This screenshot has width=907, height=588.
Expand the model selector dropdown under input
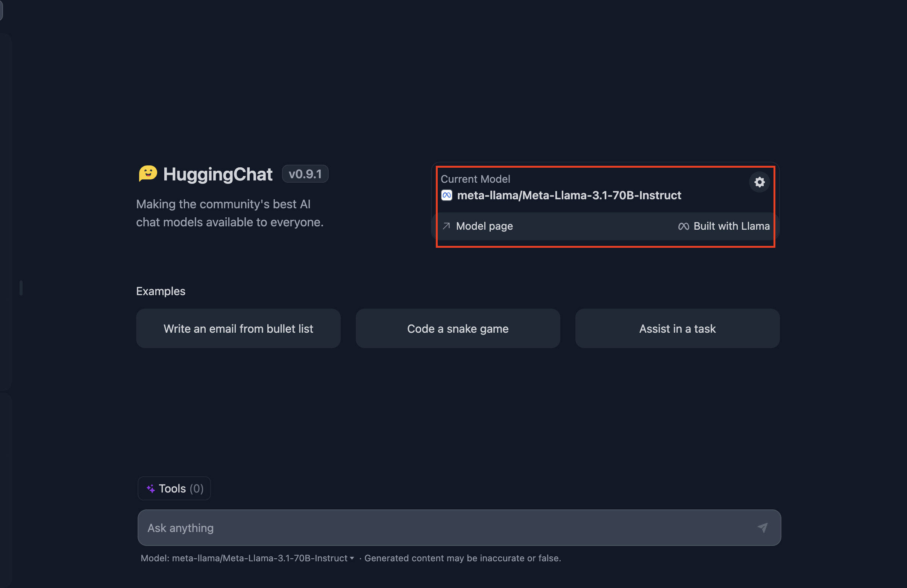pos(248,558)
